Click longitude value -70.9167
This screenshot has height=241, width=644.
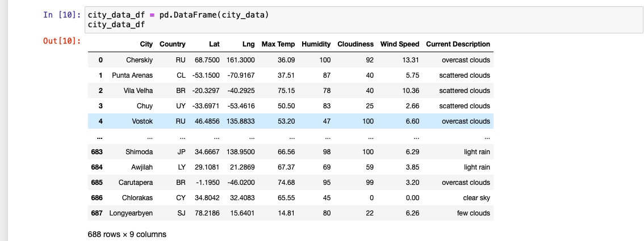click(240, 75)
